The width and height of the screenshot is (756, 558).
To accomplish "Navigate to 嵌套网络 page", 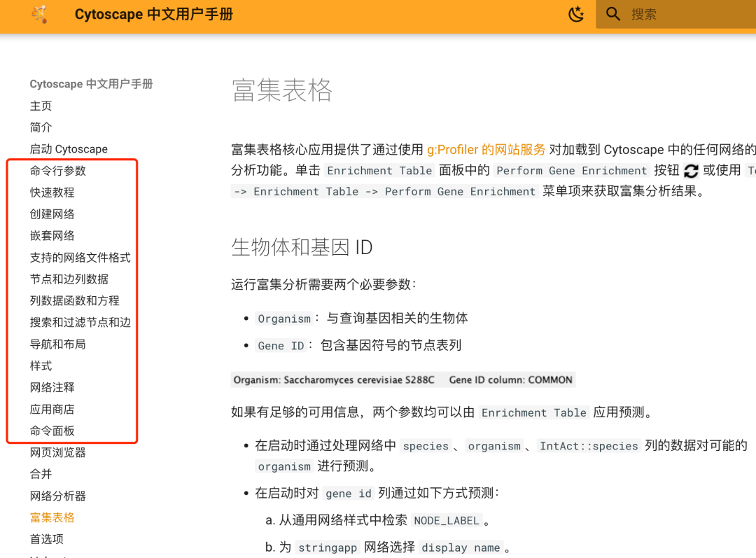I will tap(52, 236).
